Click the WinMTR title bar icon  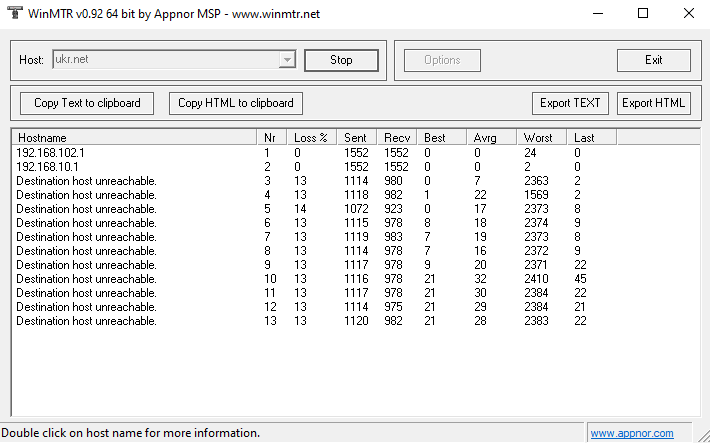click(x=12, y=13)
